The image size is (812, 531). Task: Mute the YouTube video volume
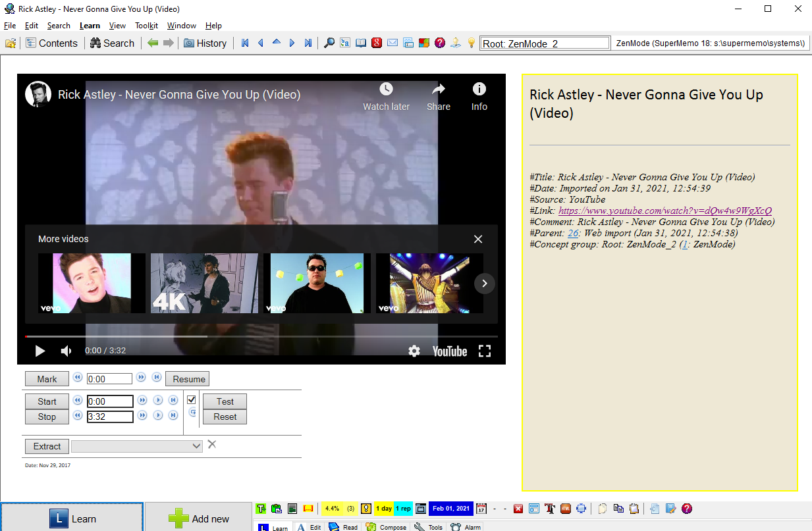click(66, 351)
